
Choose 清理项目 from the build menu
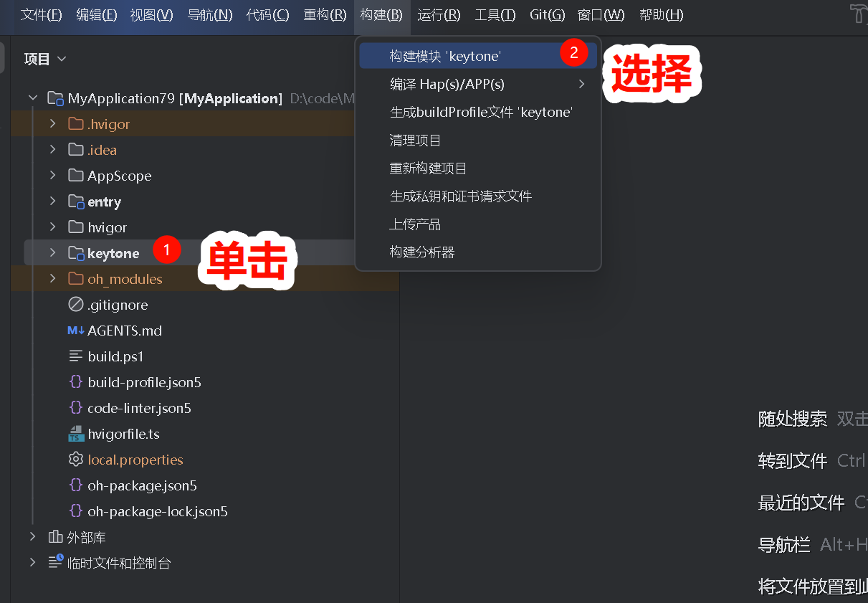[x=415, y=141]
